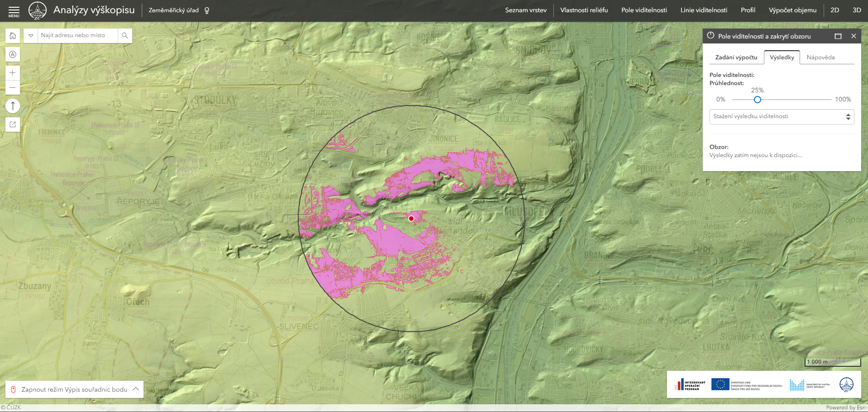Switch to 3D view mode
868x412 pixels.
tap(857, 10)
